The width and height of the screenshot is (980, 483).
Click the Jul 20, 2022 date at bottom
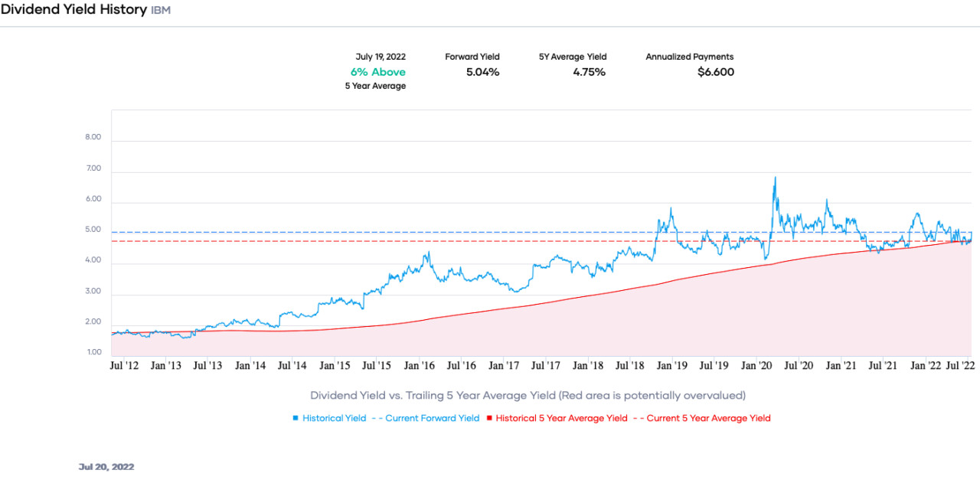point(106,466)
